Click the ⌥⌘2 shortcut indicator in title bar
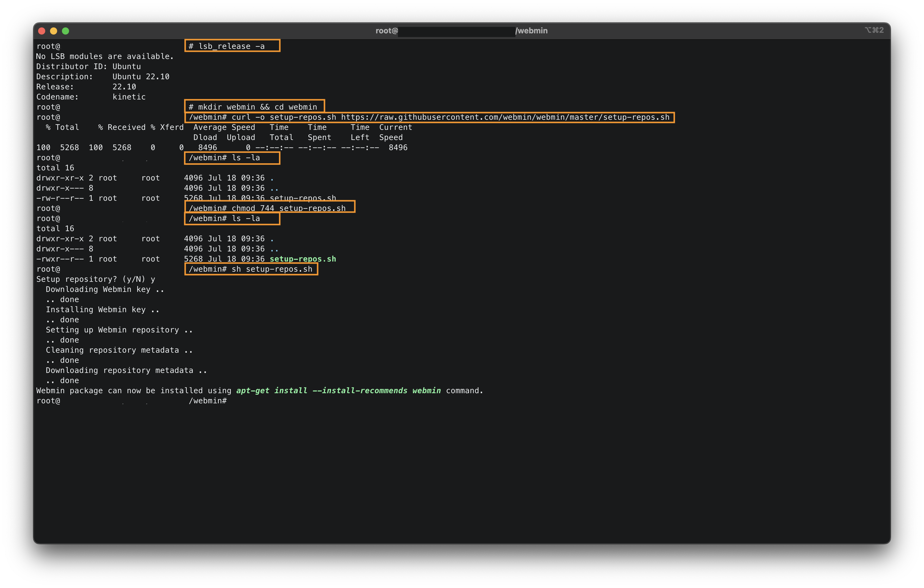The image size is (924, 588). [x=875, y=30]
